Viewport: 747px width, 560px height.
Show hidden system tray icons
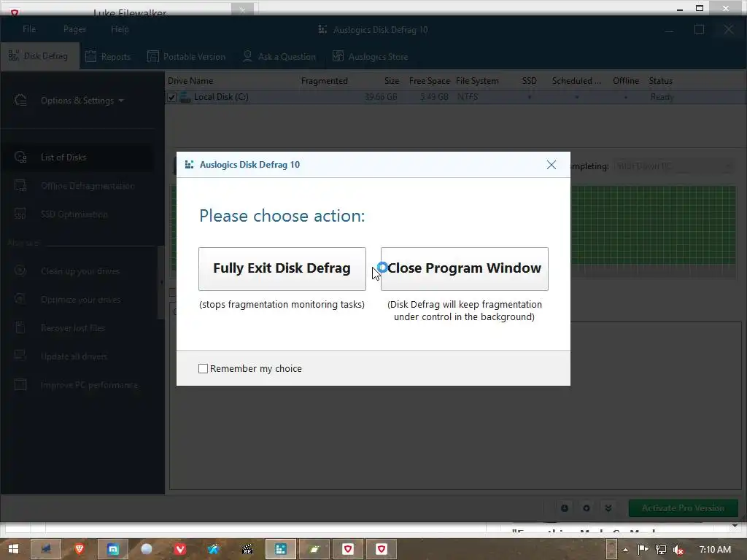point(625,550)
